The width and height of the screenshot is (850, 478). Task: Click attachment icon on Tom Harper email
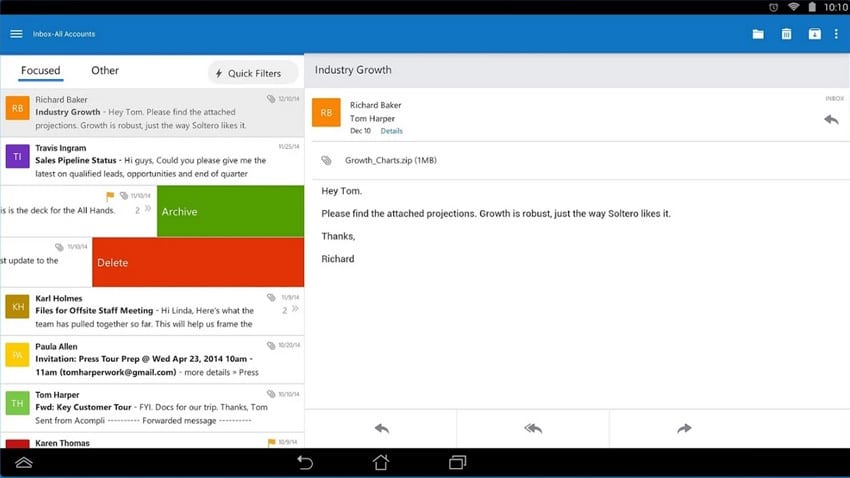271,394
